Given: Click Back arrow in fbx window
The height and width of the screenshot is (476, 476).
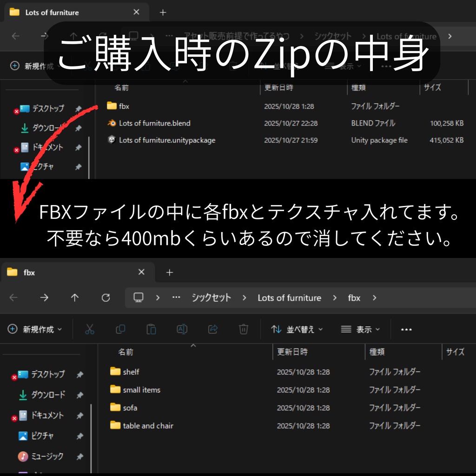Looking at the screenshot, I should [13, 297].
